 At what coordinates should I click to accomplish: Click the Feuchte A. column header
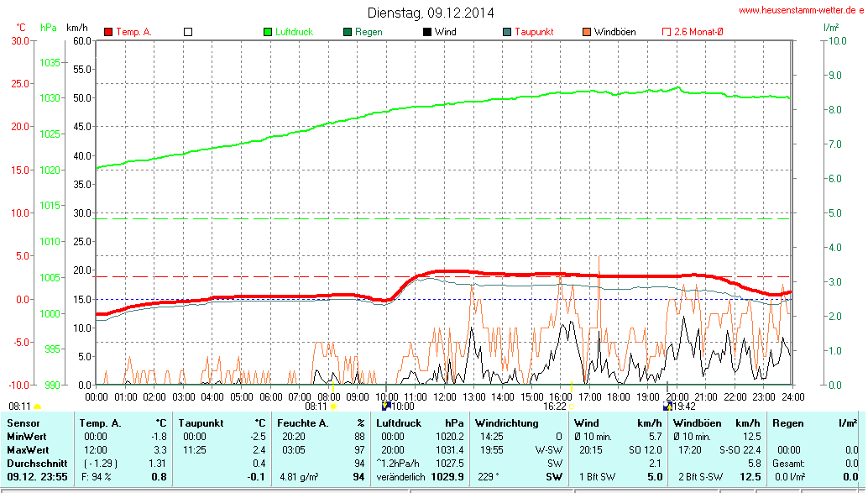(303, 423)
